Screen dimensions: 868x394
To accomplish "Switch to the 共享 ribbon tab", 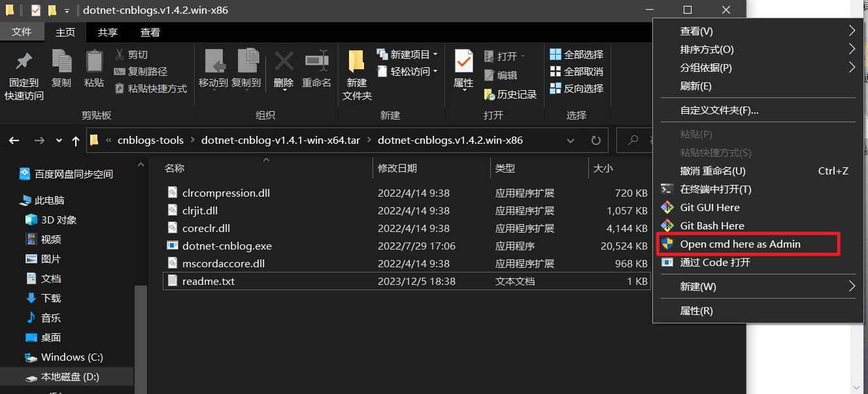I will [x=107, y=31].
